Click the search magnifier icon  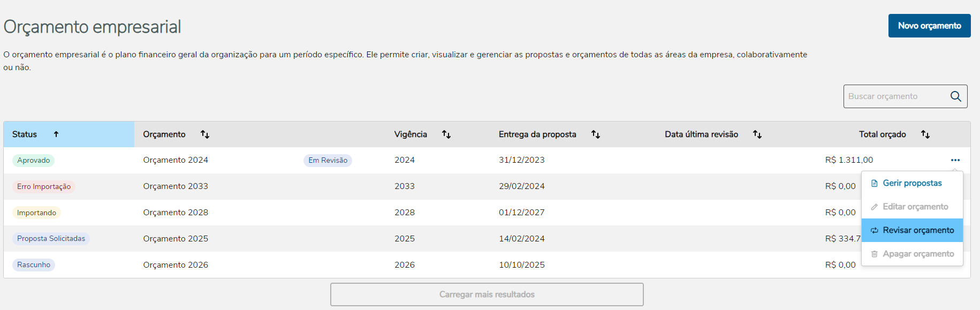(x=955, y=96)
